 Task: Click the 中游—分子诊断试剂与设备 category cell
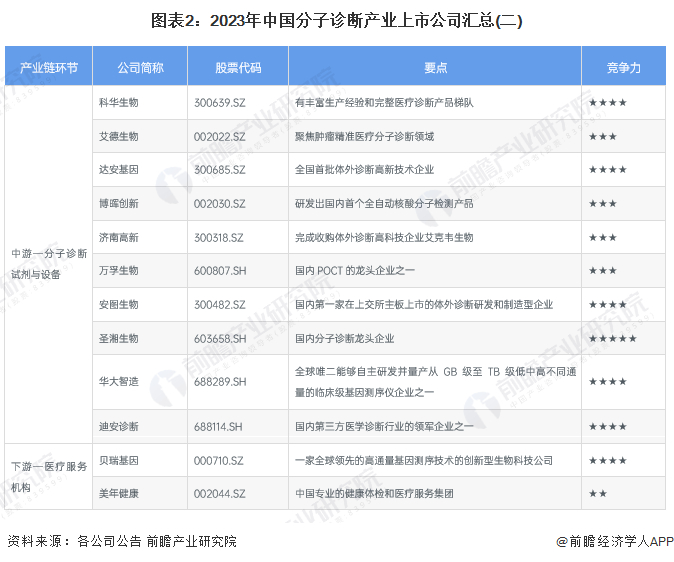point(49,264)
